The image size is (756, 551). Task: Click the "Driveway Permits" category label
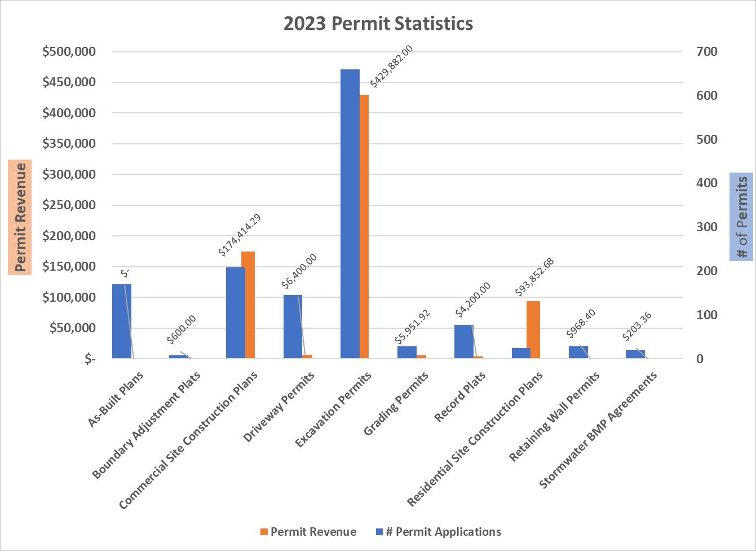tap(279, 406)
